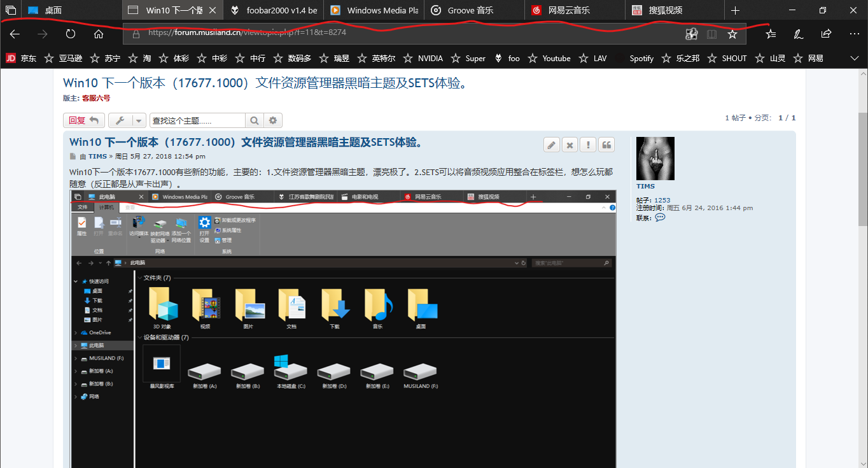Image resolution: width=868 pixels, height=468 pixels.
Task: Open TIMS username link under the avatar
Action: 645,187
